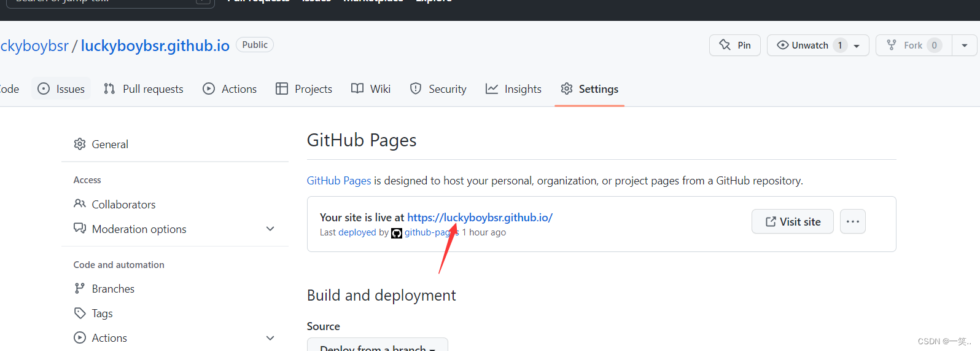
Task: Open the live site URL link
Action: tap(480, 217)
